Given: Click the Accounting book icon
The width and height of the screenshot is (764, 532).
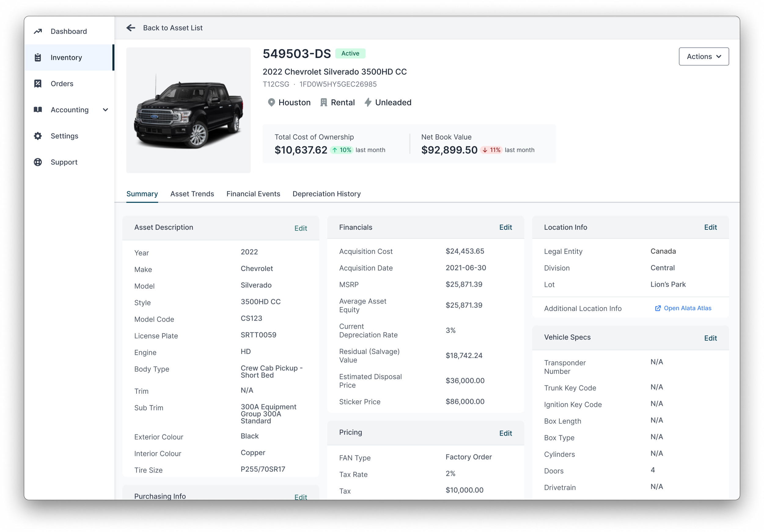Looking at the screenshot, I should [x=38, y=110].
